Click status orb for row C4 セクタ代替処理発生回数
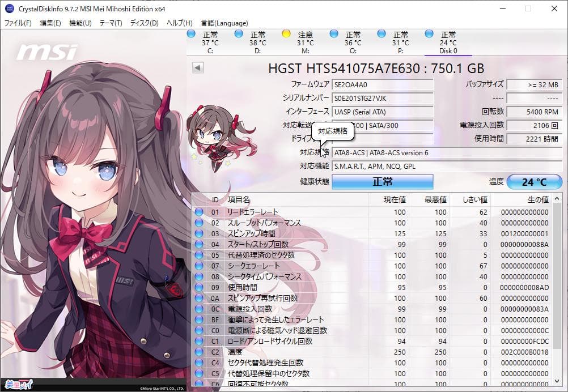Image resolution: width=568 pixels, height=392 pixels. point(199,363)
